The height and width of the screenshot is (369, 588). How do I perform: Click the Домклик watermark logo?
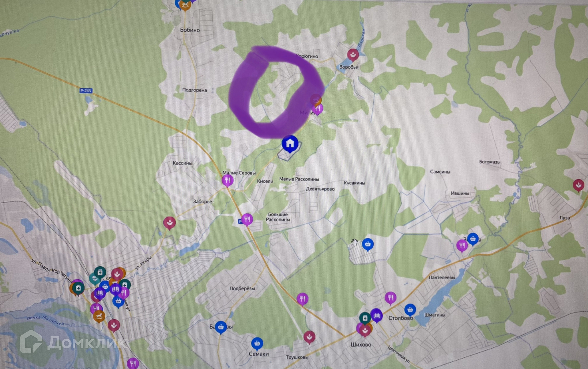73,342
